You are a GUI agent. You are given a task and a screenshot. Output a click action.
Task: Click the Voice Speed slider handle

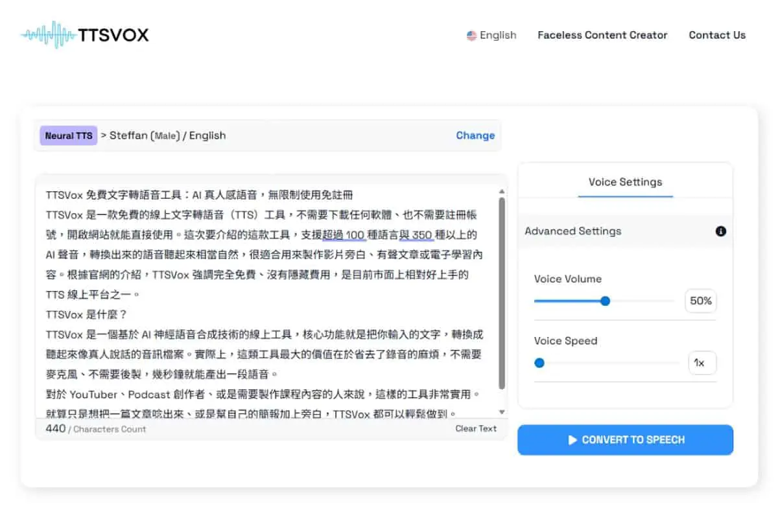point(539,363)
